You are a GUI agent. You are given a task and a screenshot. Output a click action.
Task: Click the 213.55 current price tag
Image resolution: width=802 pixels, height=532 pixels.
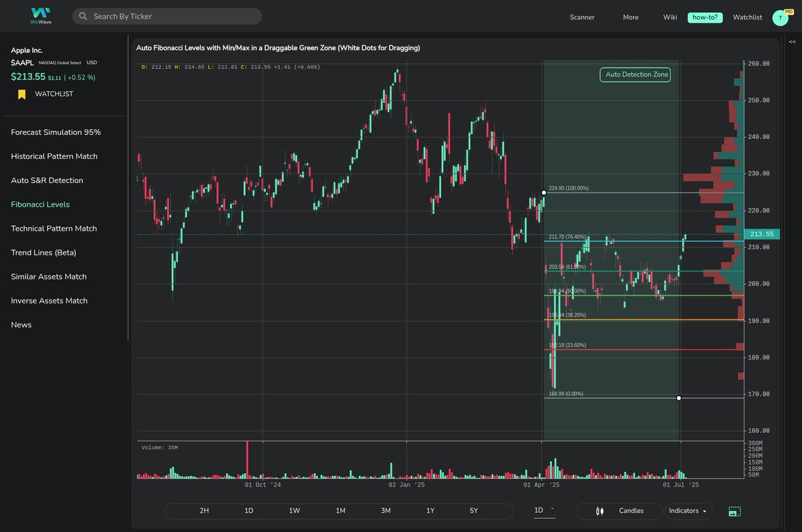click(761, 234)
